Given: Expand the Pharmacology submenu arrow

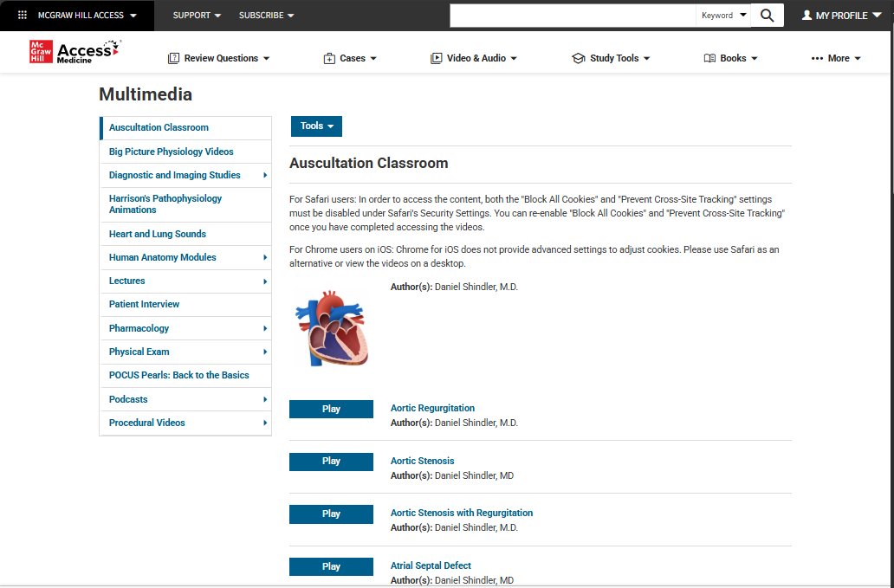Looking at the screenshot, I should [x=264, y=328].
